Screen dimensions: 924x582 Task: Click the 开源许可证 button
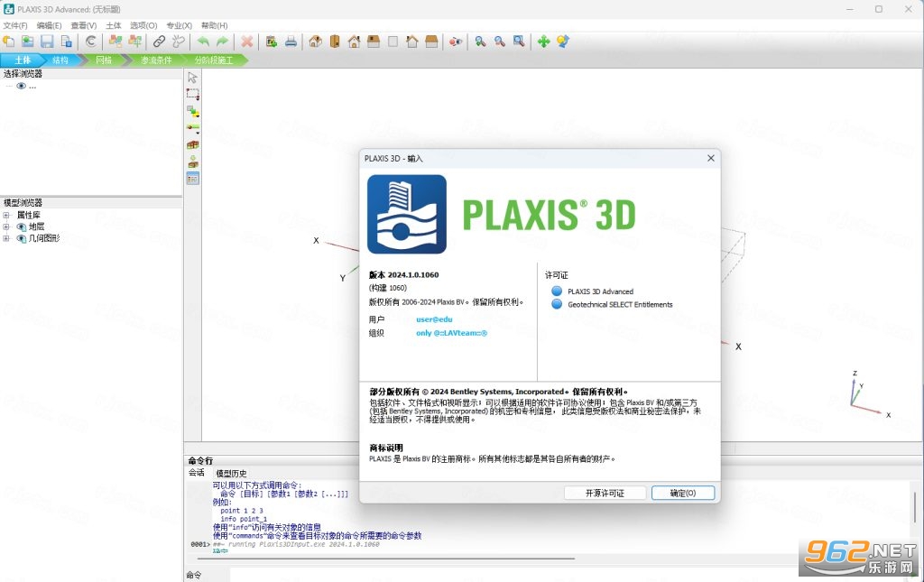605,493
